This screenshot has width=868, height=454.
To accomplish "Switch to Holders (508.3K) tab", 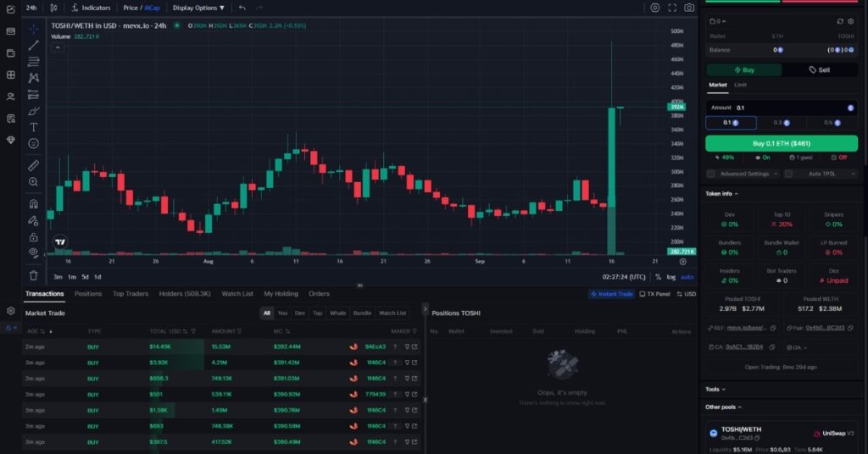I will pyautogui.click(x=185, y=294).
